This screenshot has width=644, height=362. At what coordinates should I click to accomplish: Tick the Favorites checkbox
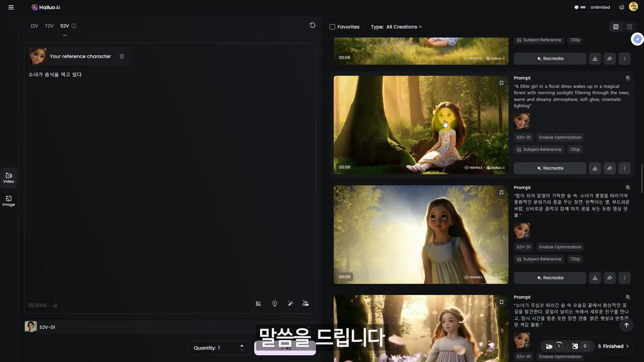(332, 27)
